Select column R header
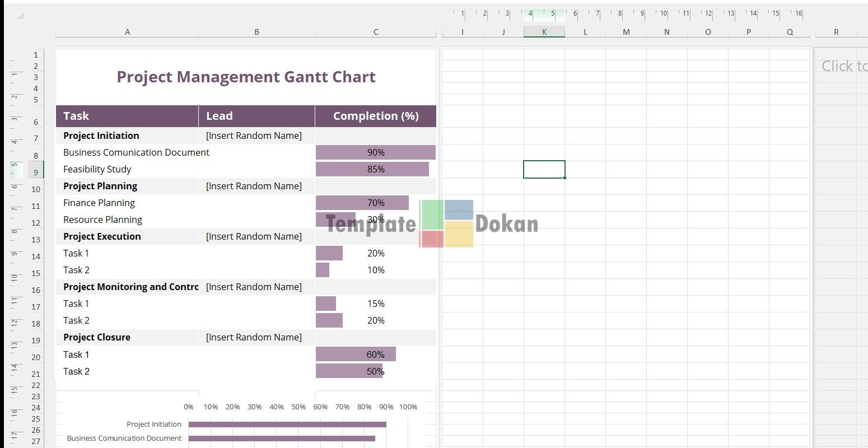This screenshot has width=868, height=448. pyautogui.click(x=836, y=32)
